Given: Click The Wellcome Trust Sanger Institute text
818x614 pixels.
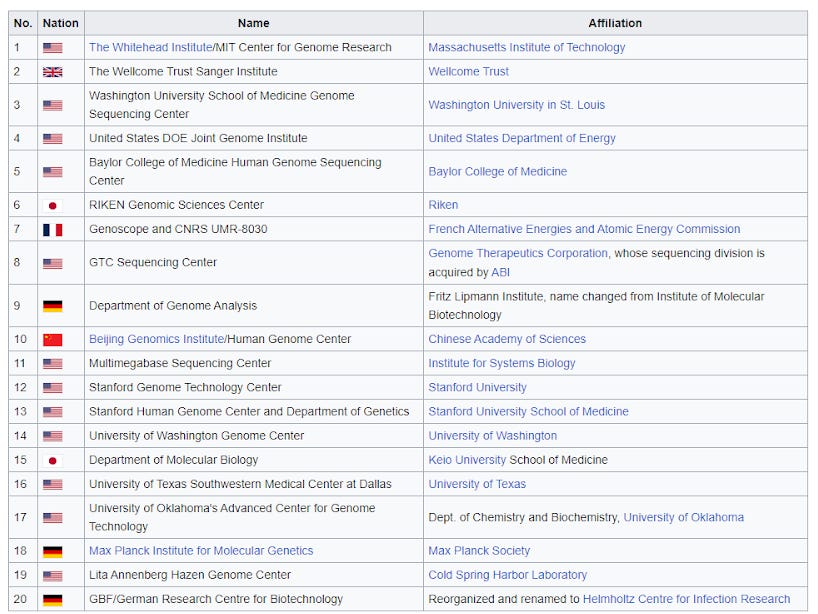Looking at the screenshot, I should 183,71.
